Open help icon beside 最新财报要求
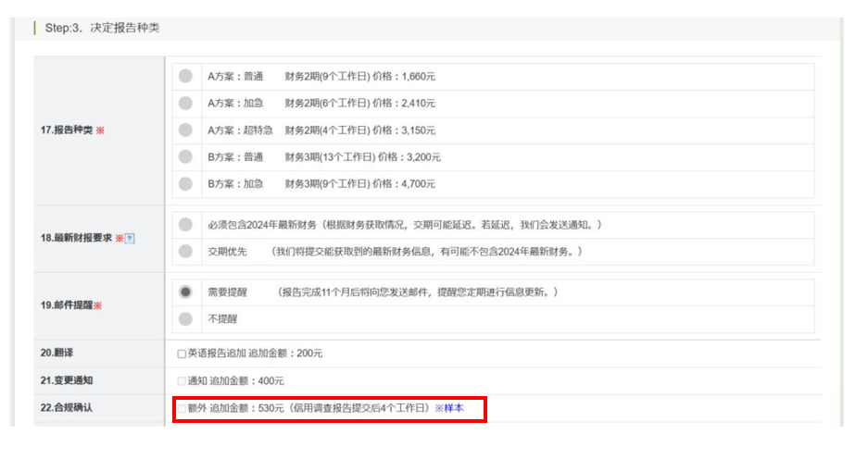 tap(131, 239)
